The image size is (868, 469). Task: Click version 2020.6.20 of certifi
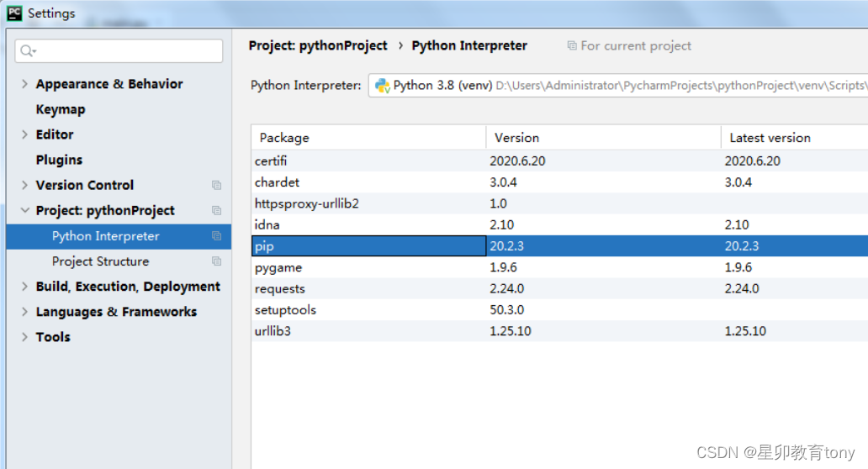[517, 161]
